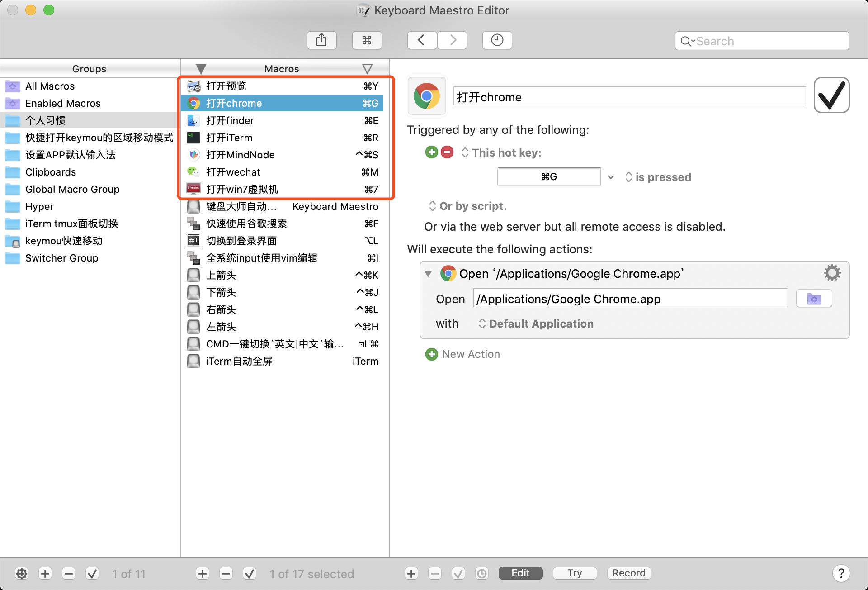Select the Global Macro Group
Viewport: 868px width, 590px height.
point(72,189)
